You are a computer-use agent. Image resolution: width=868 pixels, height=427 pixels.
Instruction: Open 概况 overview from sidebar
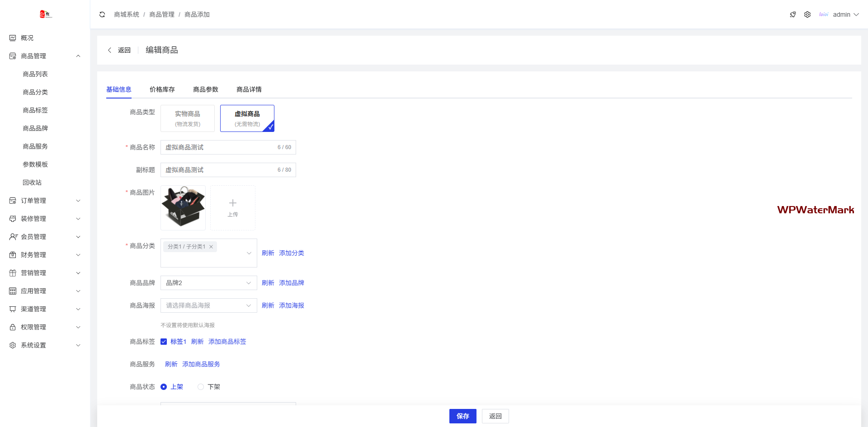pos(27,38)
